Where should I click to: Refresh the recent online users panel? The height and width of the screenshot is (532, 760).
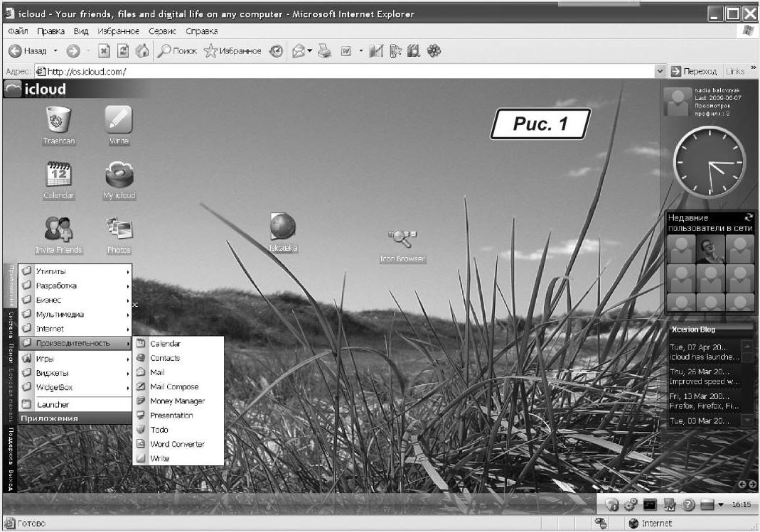[x=747, y=217]
